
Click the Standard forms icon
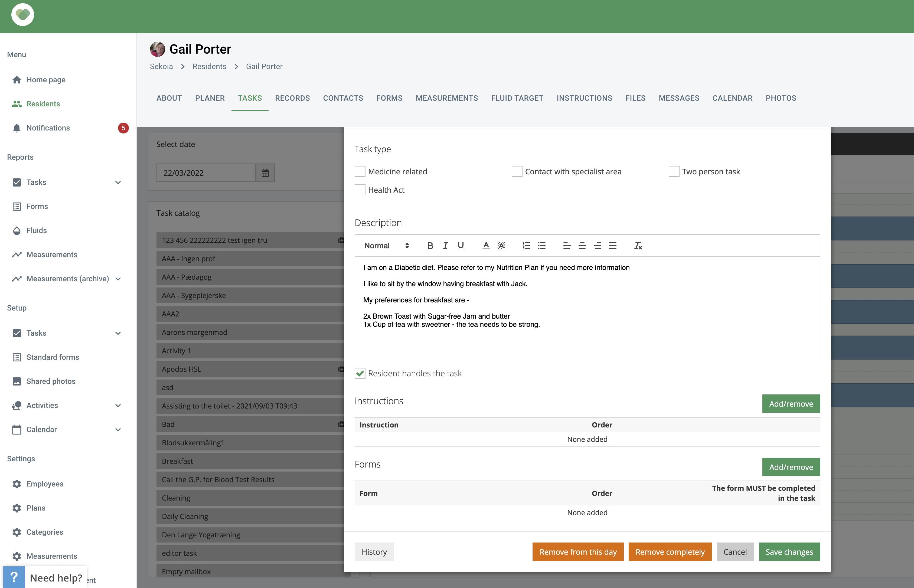17,357
